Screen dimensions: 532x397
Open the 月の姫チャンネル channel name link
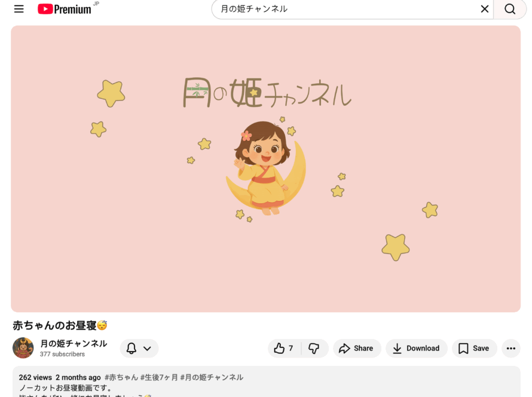click(x=74, y=343)
